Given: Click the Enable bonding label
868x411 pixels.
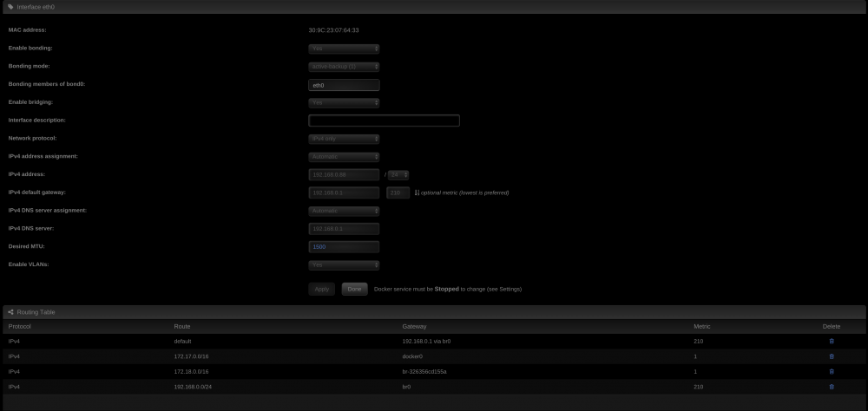Looking at the screenshot, I should pyautogui.click(x=30, y=49).
